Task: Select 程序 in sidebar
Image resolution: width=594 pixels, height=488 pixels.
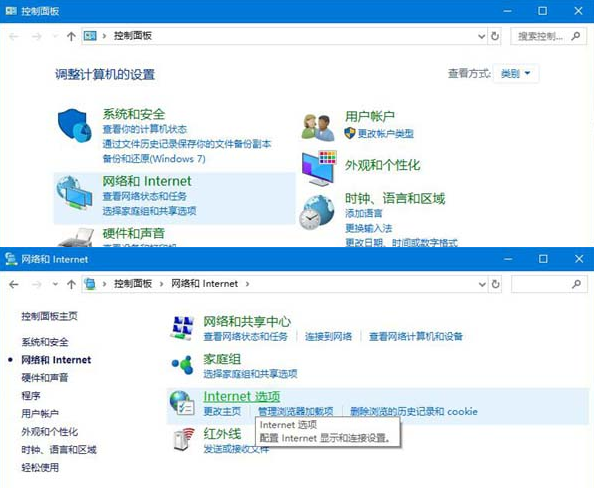Action: click(x=31, y=396)
